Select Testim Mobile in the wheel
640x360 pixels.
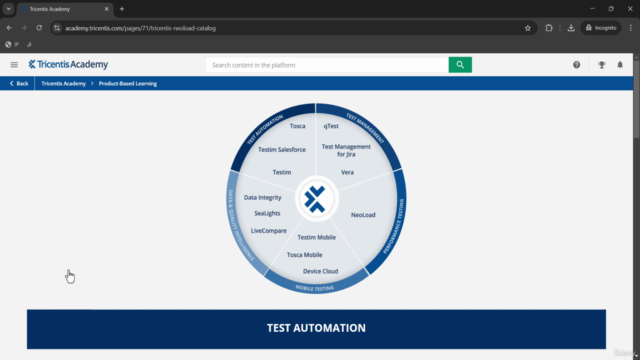click(x=316, y=237)
